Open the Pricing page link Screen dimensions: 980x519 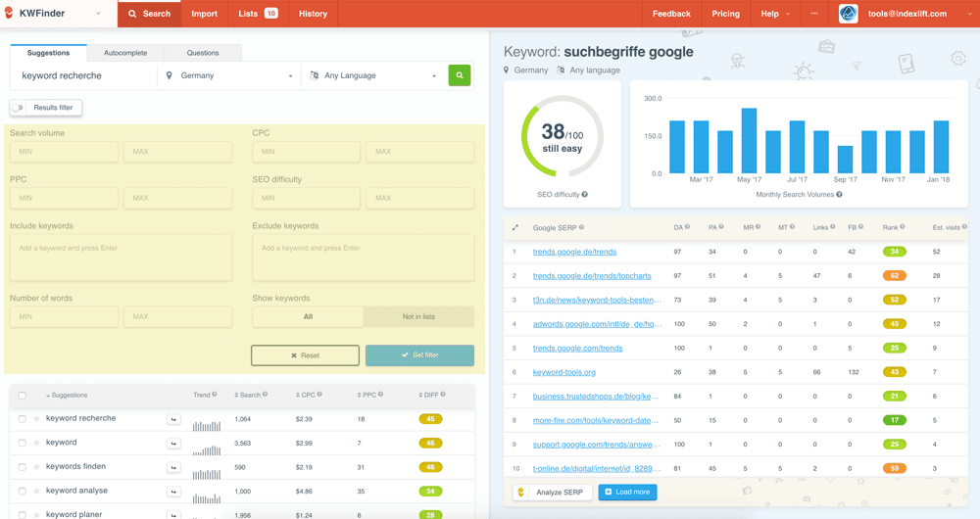coord(725,13)
